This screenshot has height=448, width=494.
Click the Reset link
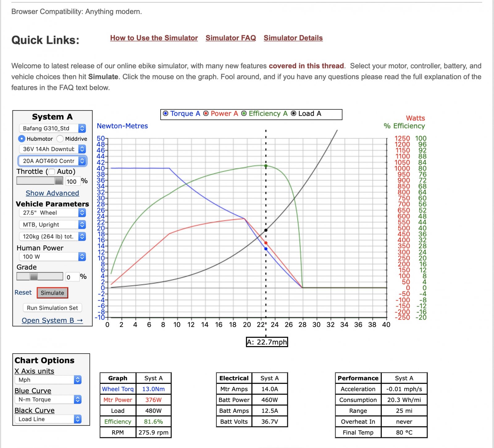[23, 292]
